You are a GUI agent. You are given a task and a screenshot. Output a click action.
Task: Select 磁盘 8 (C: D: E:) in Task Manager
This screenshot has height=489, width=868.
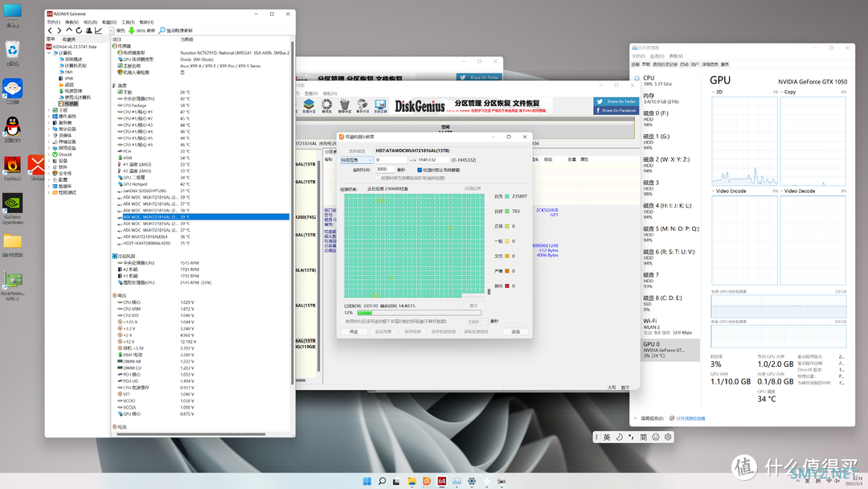tap(668, 303)
